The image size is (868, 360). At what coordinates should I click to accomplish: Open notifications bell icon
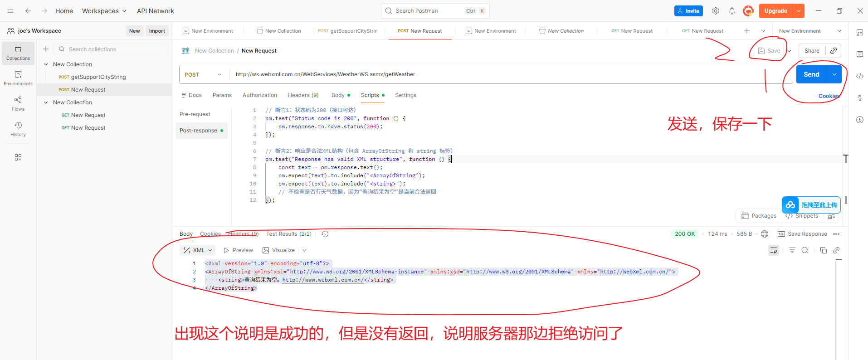[x=732, y=11]
